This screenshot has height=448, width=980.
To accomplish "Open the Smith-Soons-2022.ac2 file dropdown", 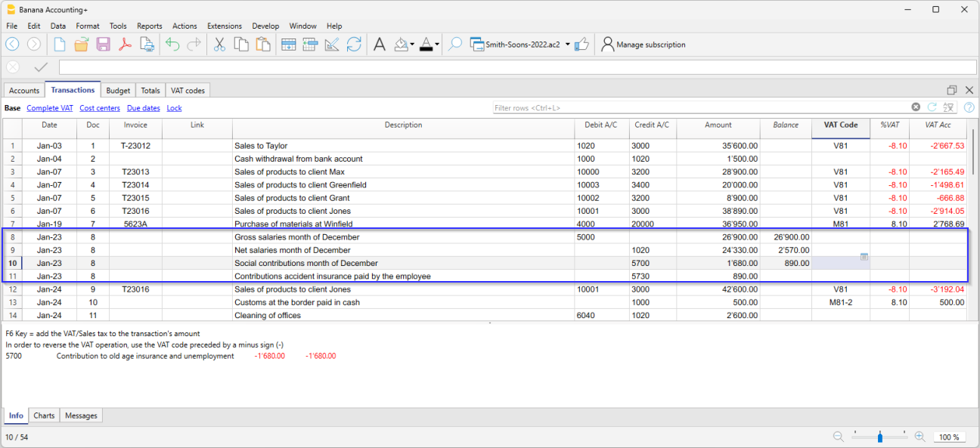I will pos(567,45).
